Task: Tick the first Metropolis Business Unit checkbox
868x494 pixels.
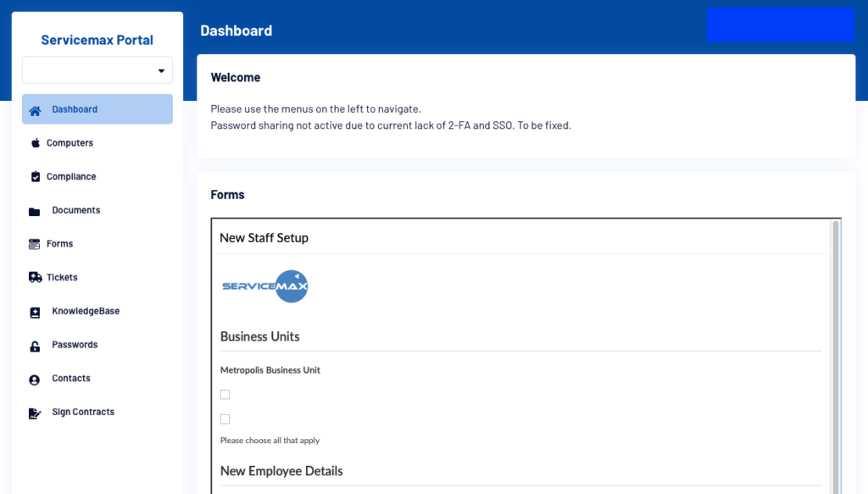Action: pyautogui.click(x=225, y=394)
